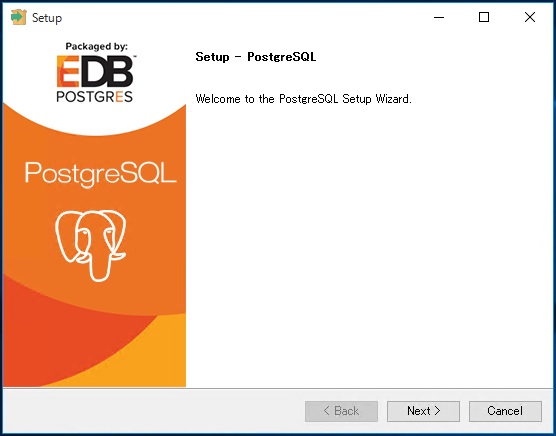Maximize the Setup window

484,17
